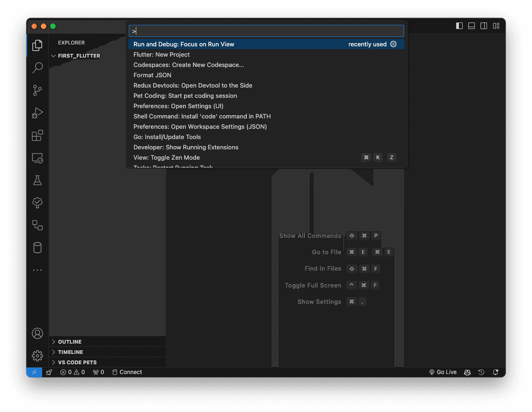The image size is (532, 412).
Task: Click Go Live in status bar
Action: (x=443, y=372)
